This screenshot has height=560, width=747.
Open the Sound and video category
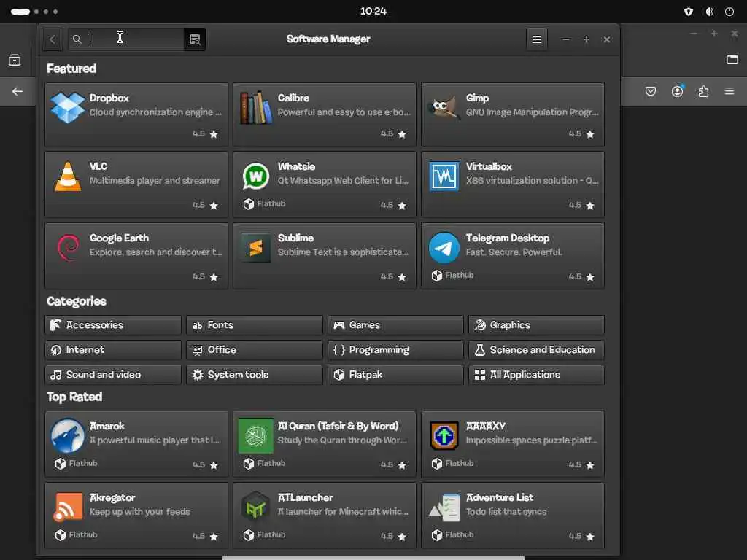point(113,375)
